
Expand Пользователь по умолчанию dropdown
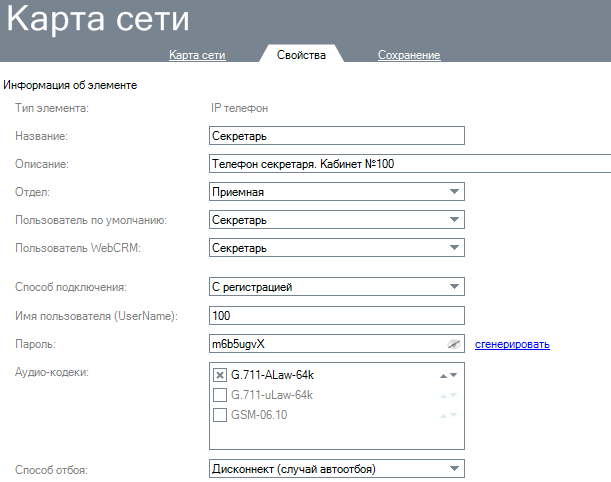(x=337, y=220)
